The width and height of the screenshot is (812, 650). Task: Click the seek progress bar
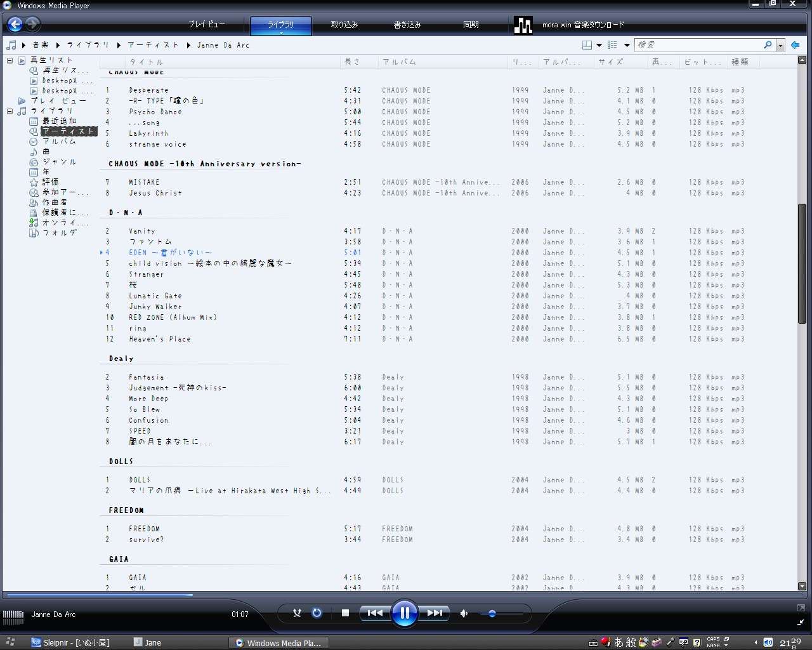pyautogui.click(x=403, y=595)
